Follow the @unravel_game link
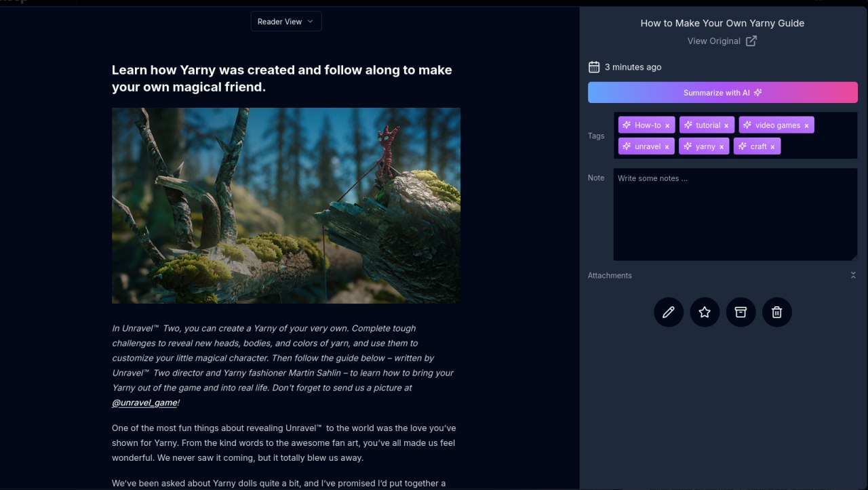The image size is (868, 490). pos(144,403)
